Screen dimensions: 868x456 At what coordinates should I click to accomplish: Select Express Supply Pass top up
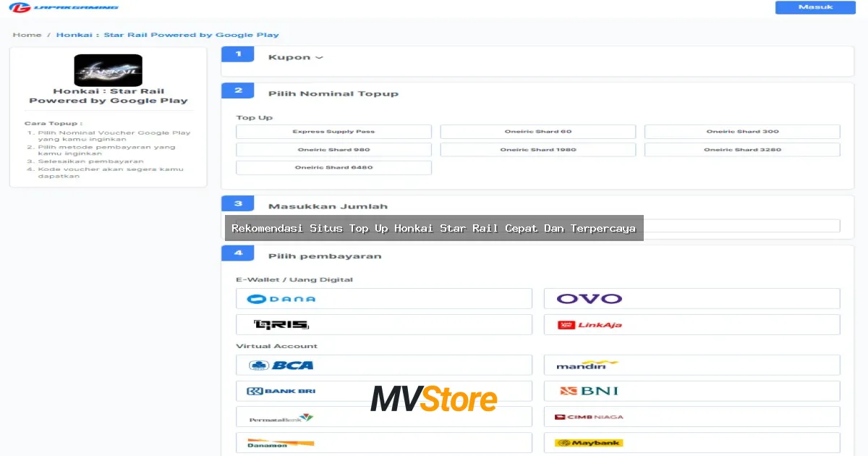pyautogui.click(x=333, y=132)
